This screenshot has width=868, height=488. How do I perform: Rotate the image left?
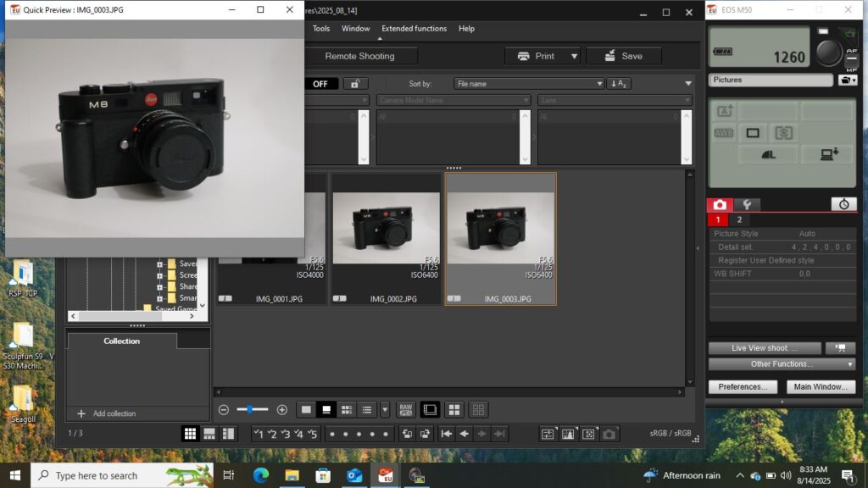407,435
